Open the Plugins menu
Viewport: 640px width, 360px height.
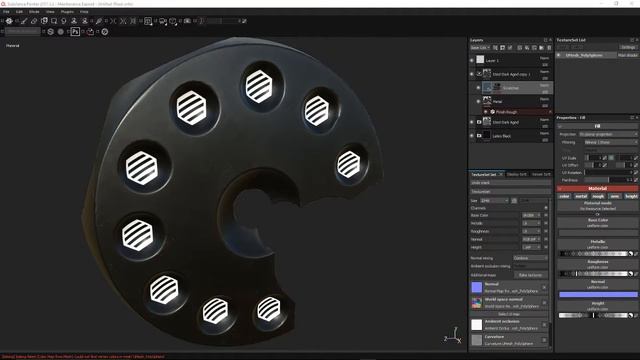67,12
